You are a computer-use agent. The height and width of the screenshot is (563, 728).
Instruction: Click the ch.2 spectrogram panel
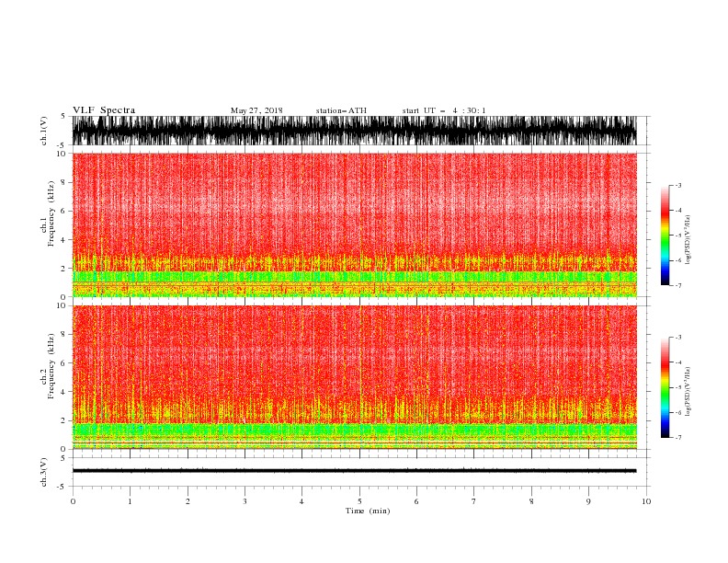355,377
